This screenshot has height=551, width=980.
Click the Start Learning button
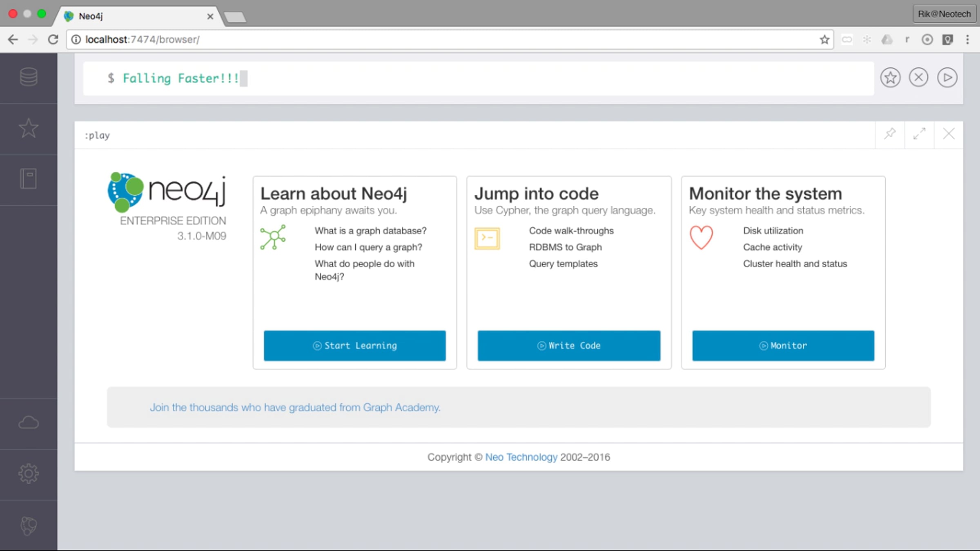click(x=354, y=346)
